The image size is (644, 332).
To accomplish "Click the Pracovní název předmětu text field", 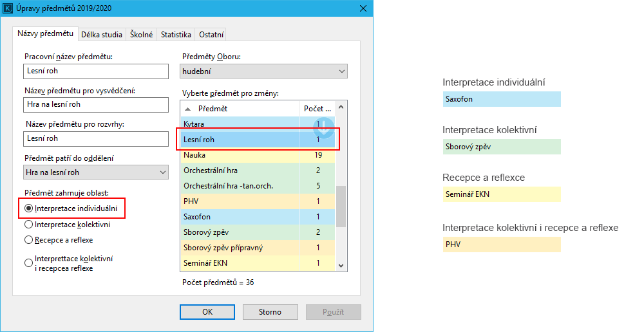I will [x=94, y=71].
